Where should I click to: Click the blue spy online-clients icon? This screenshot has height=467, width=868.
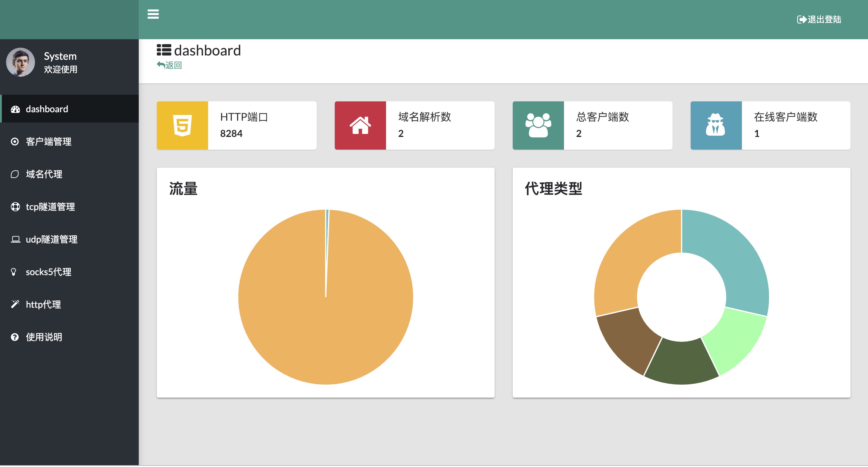pyautogui.click(x=716, y=125)
